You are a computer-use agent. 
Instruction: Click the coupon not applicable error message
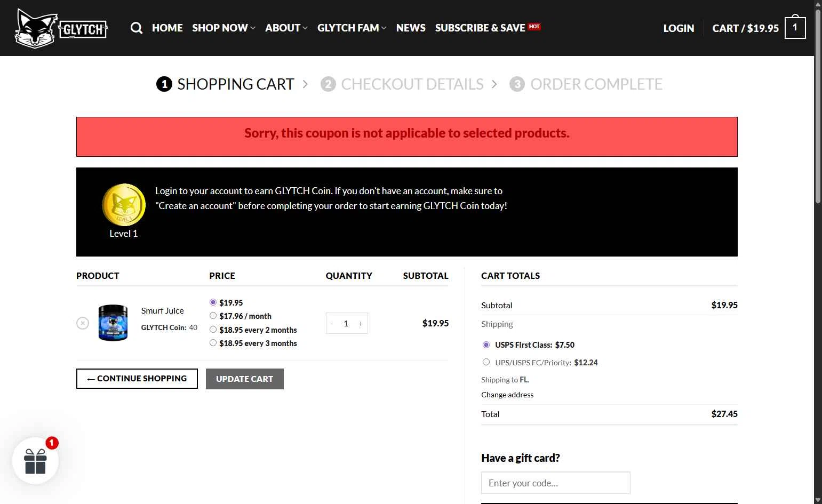pyautogui.click(x=407, y=133)
